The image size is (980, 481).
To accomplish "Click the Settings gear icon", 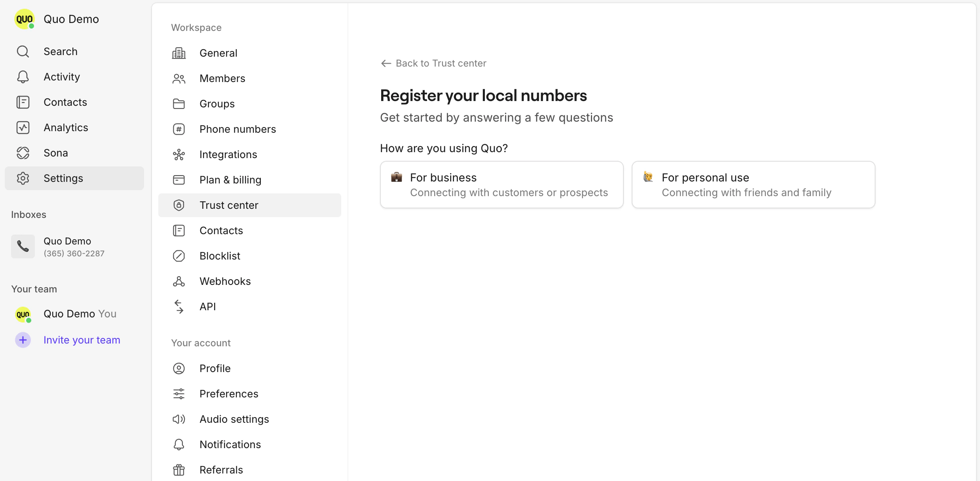I will (x=23, y=178).
